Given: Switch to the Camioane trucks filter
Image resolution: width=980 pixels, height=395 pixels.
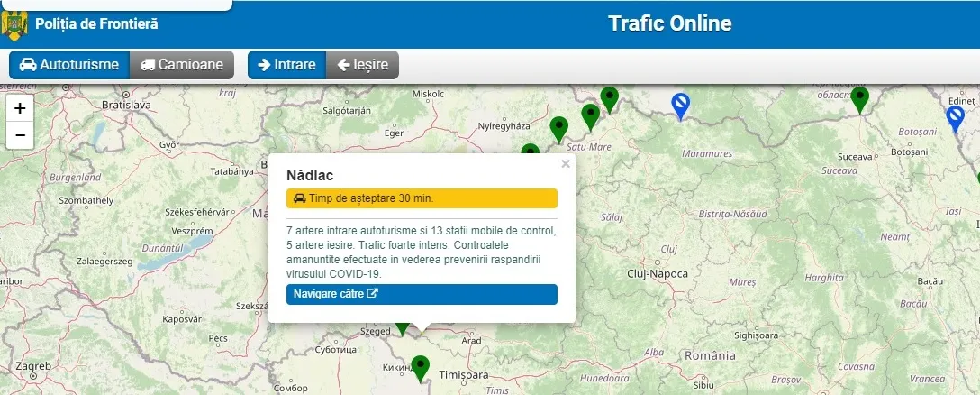Looking at the screenshot, I should coord(182,64).
